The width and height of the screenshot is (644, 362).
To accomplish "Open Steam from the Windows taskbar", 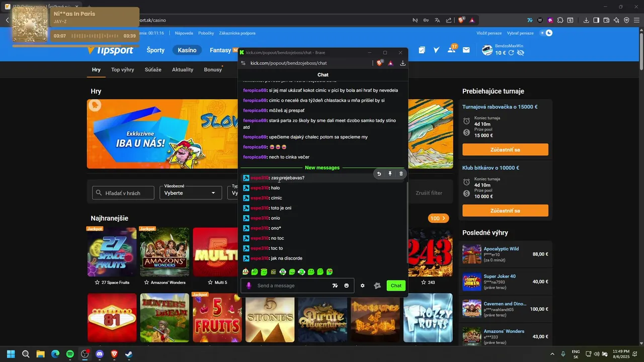I will 128,354.
